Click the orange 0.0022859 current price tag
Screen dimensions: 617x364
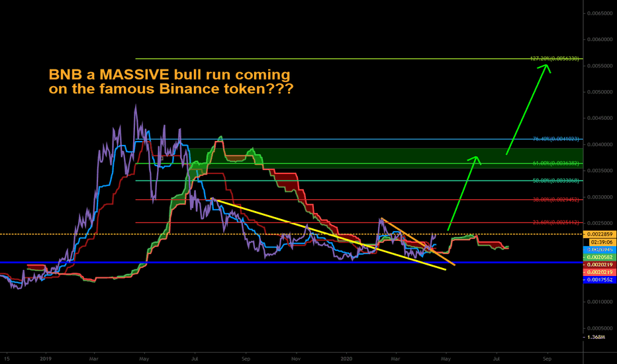[x=600, y=234]
